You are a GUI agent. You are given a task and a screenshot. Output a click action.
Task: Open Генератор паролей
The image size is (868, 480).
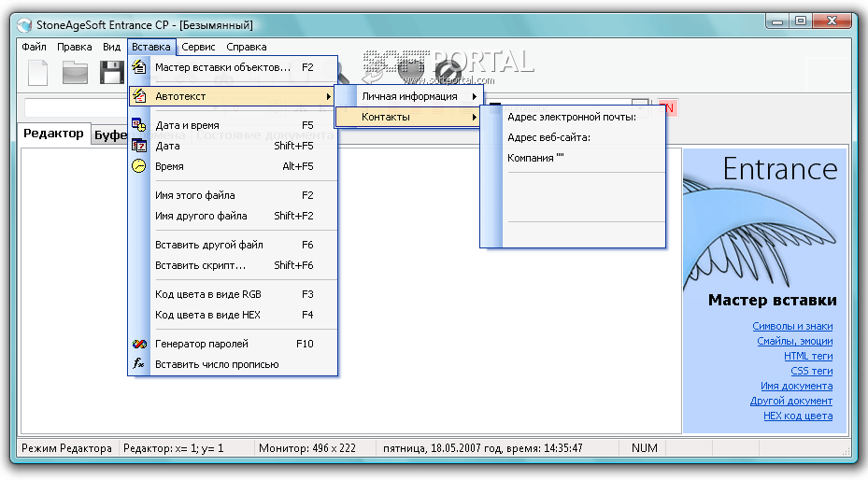click(x=233, y=344)
